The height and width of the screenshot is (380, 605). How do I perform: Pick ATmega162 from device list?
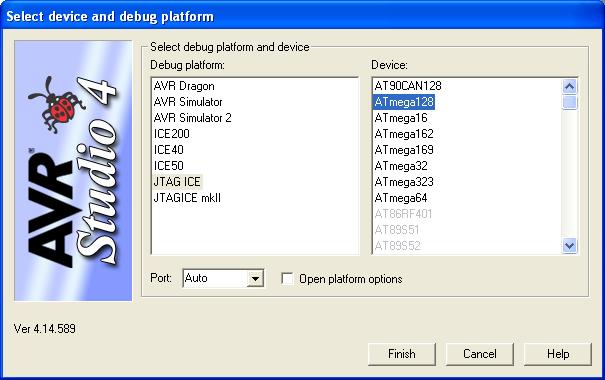coord(404,134)
